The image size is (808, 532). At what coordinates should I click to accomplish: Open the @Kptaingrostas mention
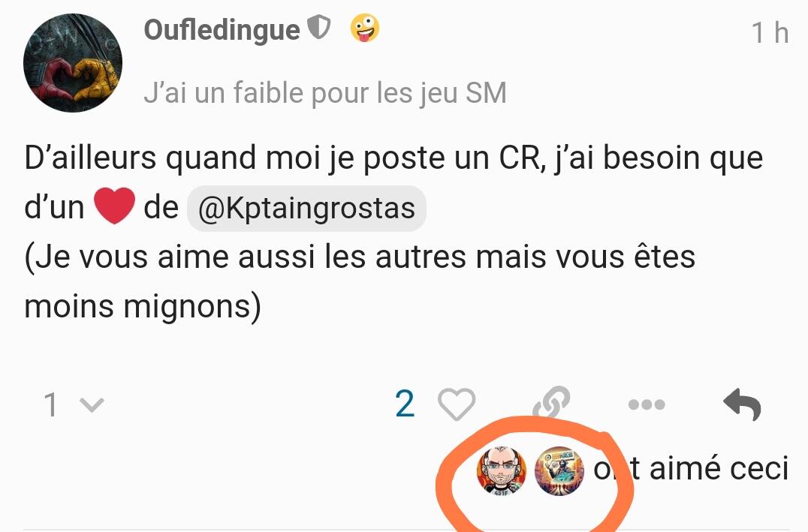[306, 209]
